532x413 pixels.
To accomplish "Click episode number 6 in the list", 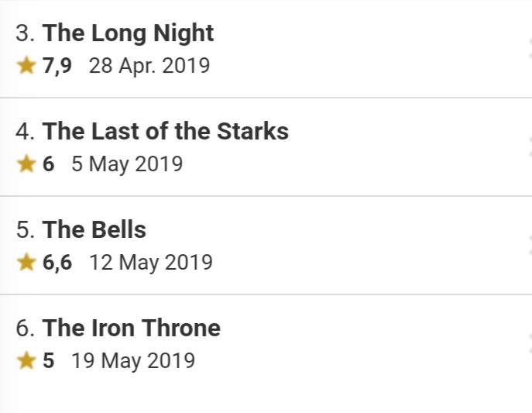I will [x=25, y=329].
